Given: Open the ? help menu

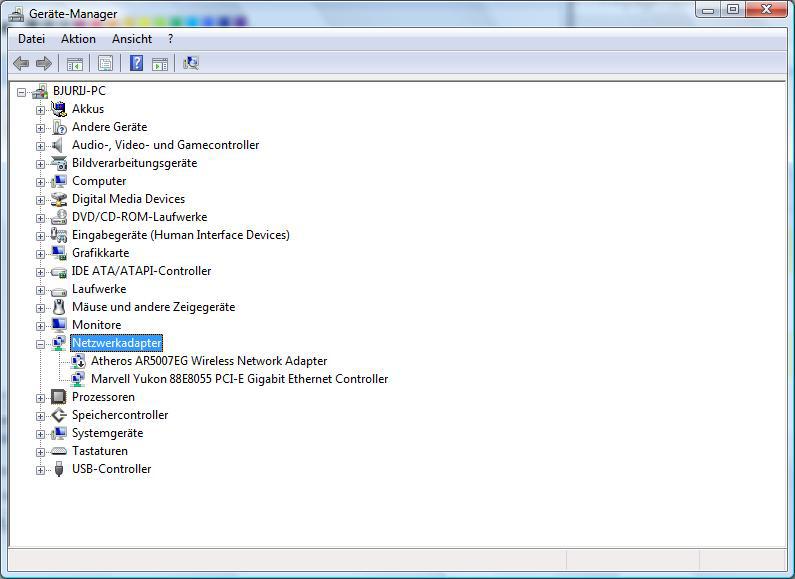Looking at the screenshot, I should (170, 39).
